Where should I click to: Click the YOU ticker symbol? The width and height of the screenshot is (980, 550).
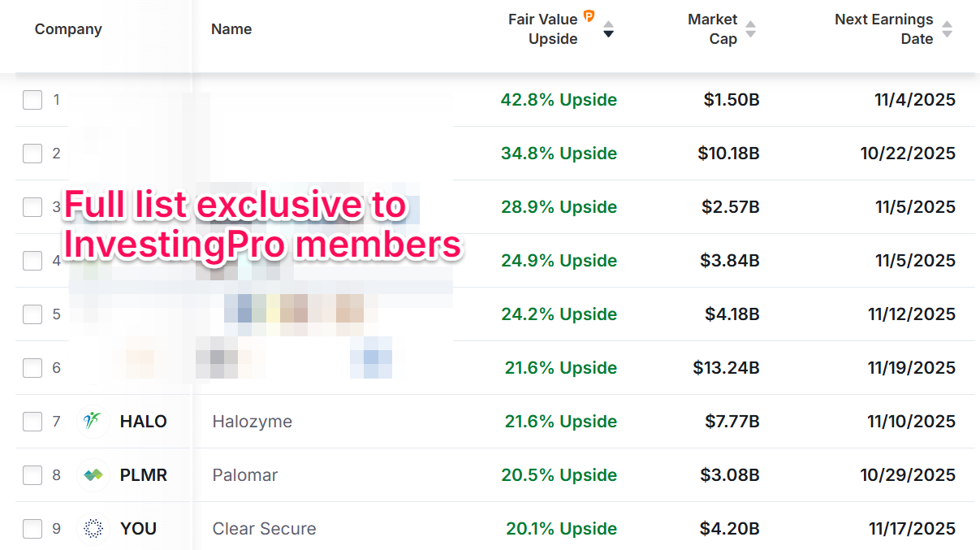138,529
